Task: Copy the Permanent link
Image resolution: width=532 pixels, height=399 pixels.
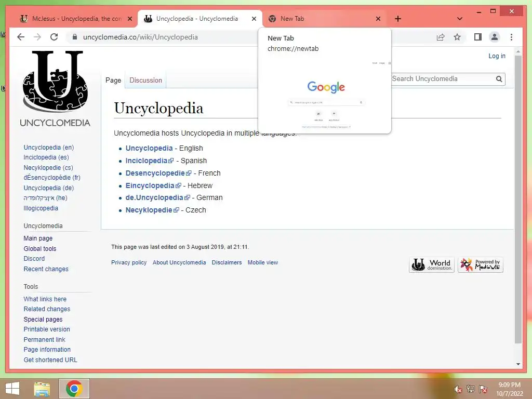Action: pyautogui.click(x=44, y=340)
